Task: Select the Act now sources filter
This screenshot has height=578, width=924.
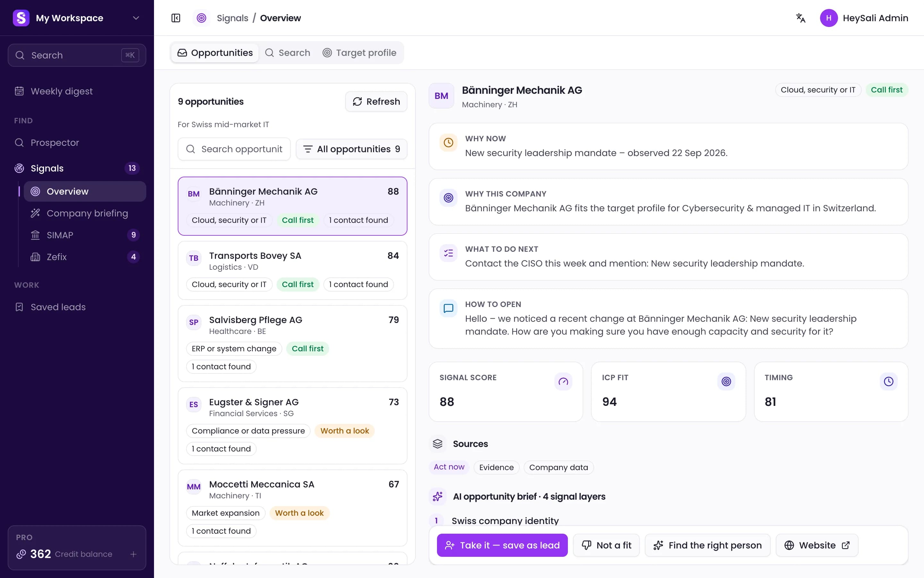Action: (449, 467)
